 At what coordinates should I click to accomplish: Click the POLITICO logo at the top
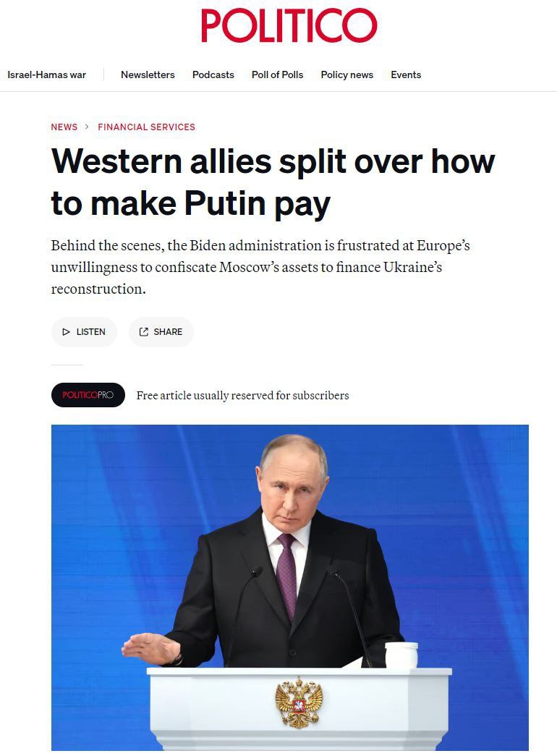[289, 25]
